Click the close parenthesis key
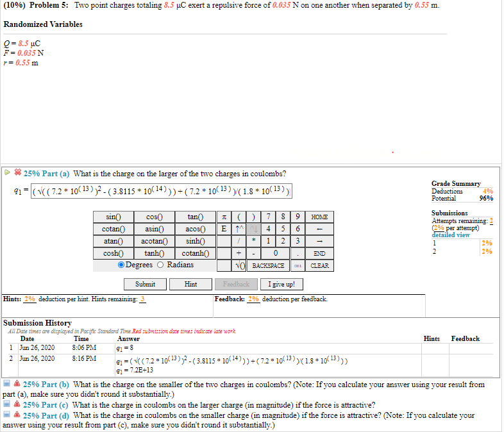This screenshot has width=504, height=432. point(254,217)
